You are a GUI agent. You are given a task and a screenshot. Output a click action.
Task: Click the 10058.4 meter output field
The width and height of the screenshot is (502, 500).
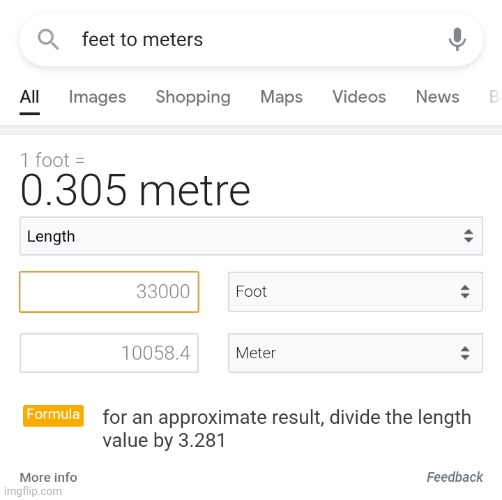(x=109, y=353)
